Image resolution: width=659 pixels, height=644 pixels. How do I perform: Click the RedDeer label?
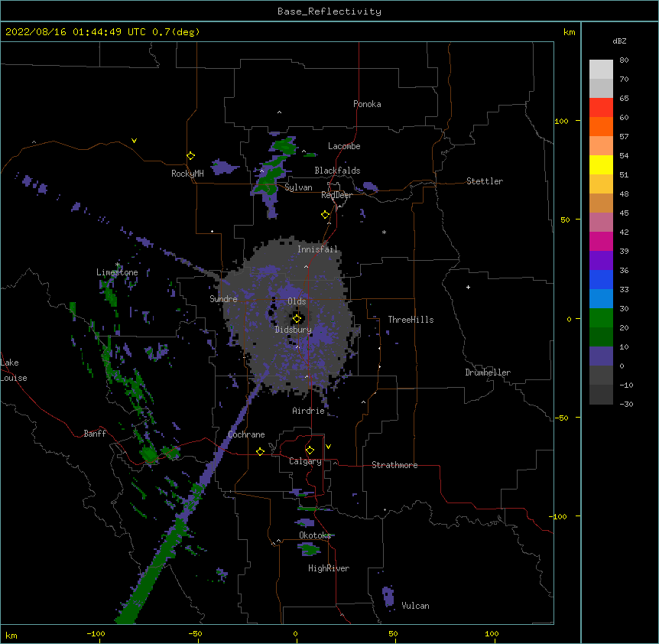click(x=336, y=195)
